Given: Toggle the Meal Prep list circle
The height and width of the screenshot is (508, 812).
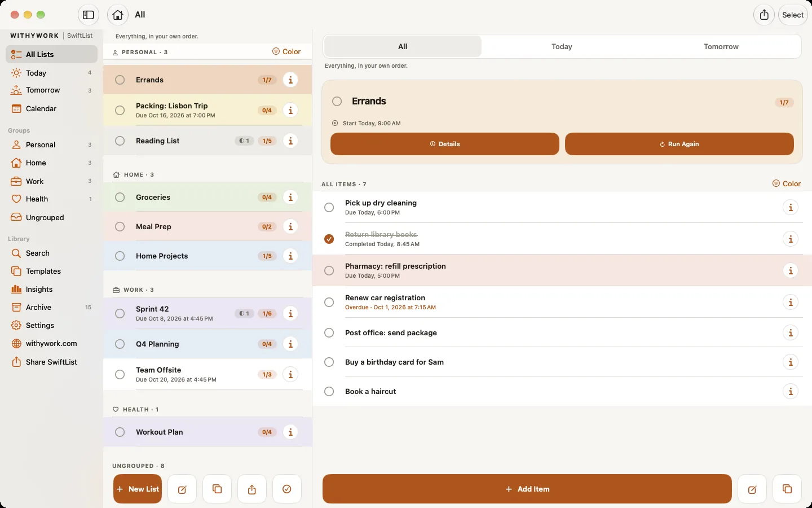Looking at the screenshot, I should click(x=120, y=226).
